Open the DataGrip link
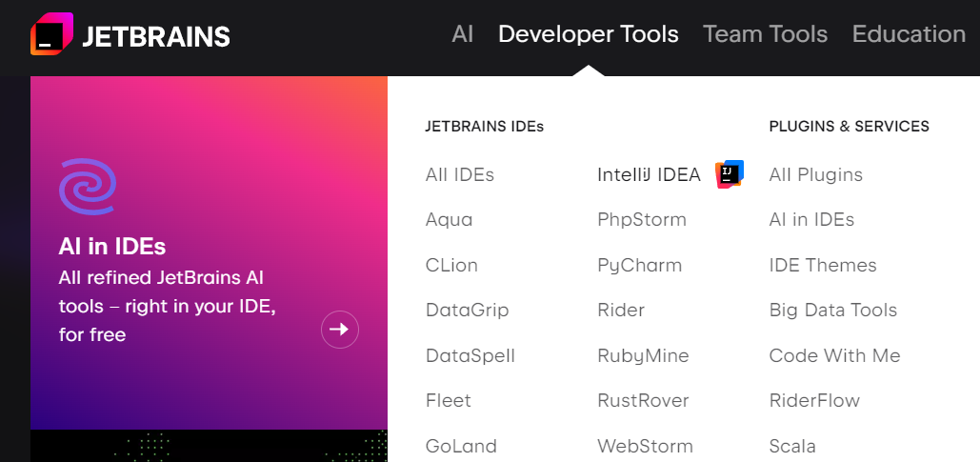This screenshot has height=462, width=980. point(468,311)
